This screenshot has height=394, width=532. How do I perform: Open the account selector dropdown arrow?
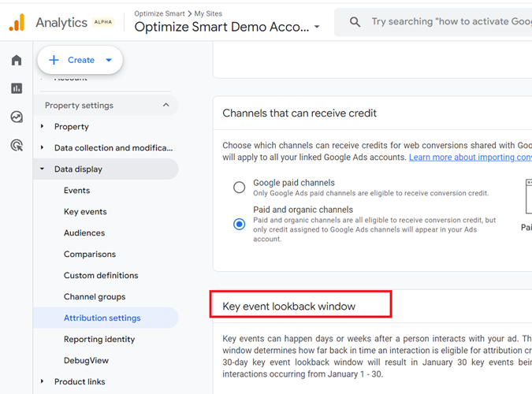click(317, 27)
